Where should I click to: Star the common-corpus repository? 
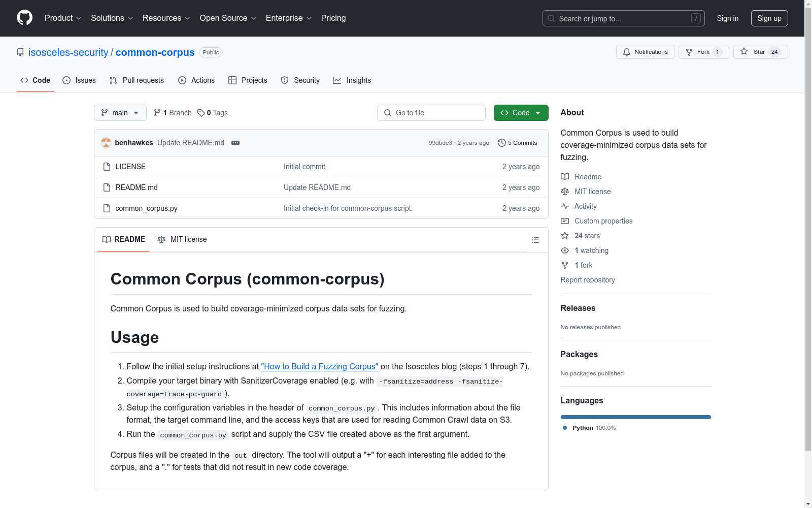point(760,52)
